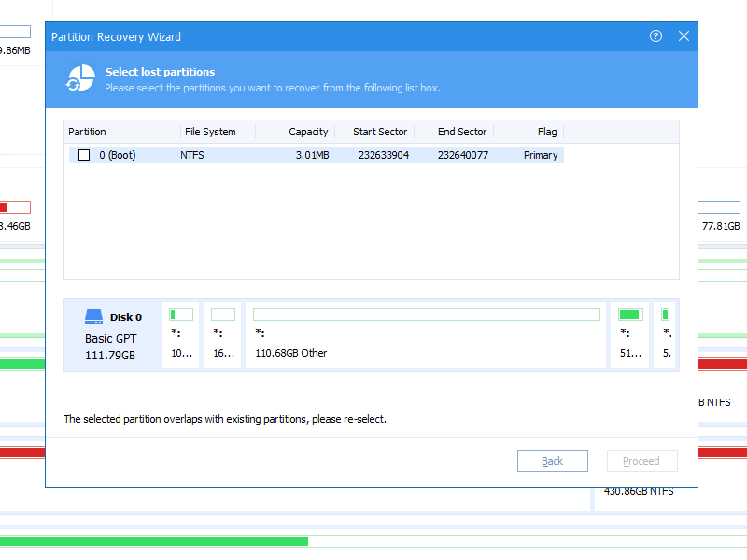This screenshot has height=560, width=747.
Task: Click the Capacity column header
Action: [308, 132]
